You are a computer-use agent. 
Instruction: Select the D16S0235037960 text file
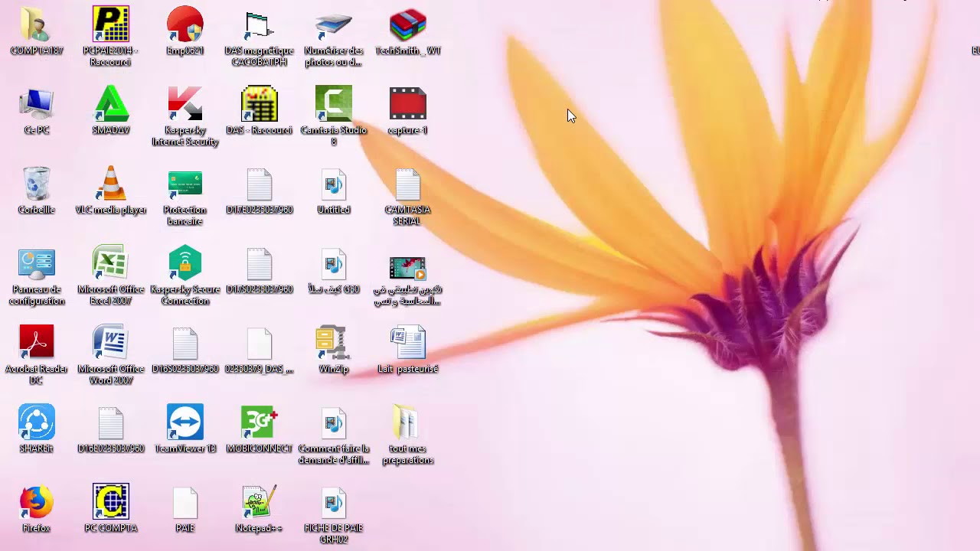(x=185, y=343)
